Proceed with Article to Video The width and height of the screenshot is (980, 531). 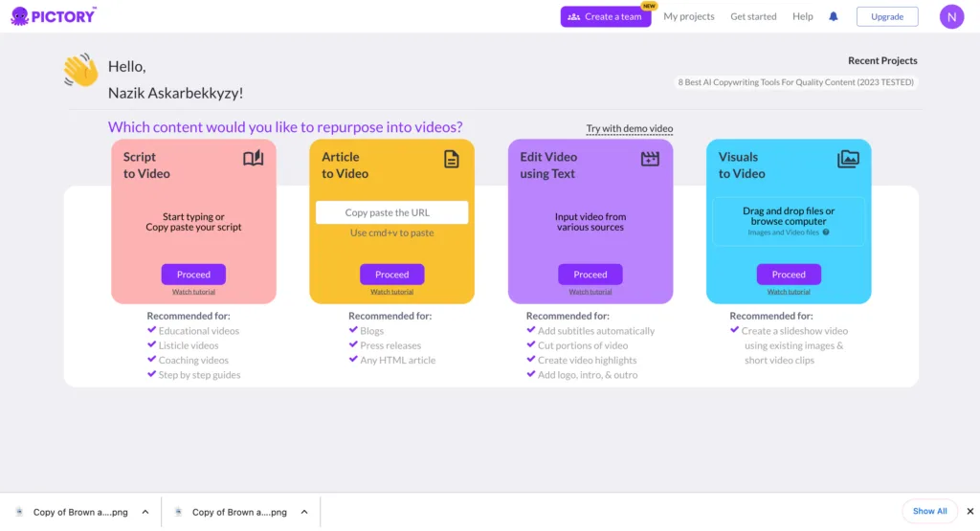(391, 275)
